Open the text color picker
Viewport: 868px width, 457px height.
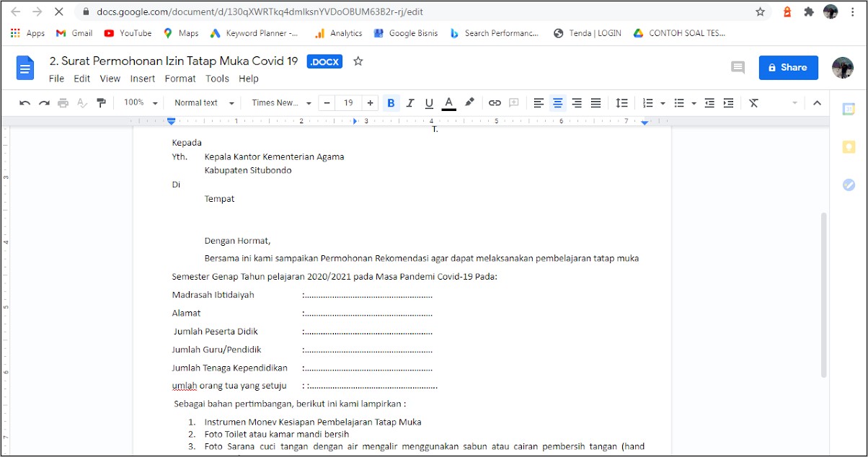tap(448, 103)
